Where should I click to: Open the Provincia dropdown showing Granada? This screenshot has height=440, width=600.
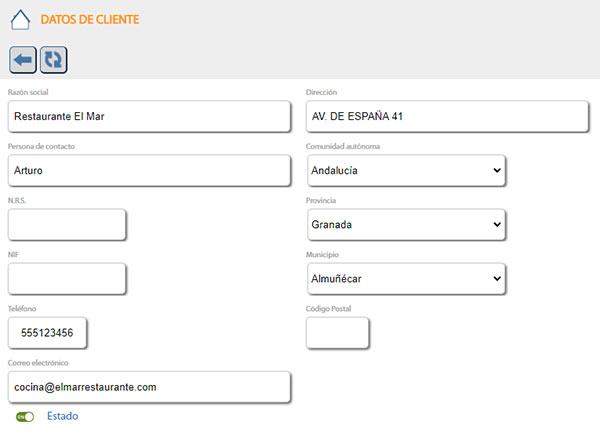point(406,225)
